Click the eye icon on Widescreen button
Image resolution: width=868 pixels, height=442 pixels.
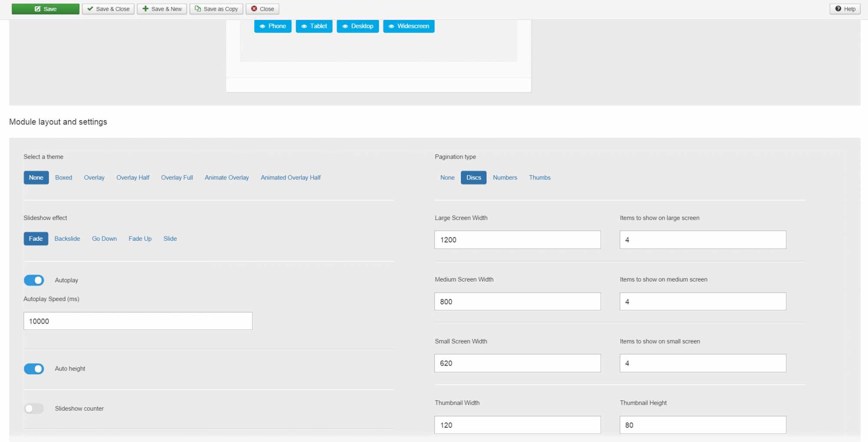(x=391, y=26)
